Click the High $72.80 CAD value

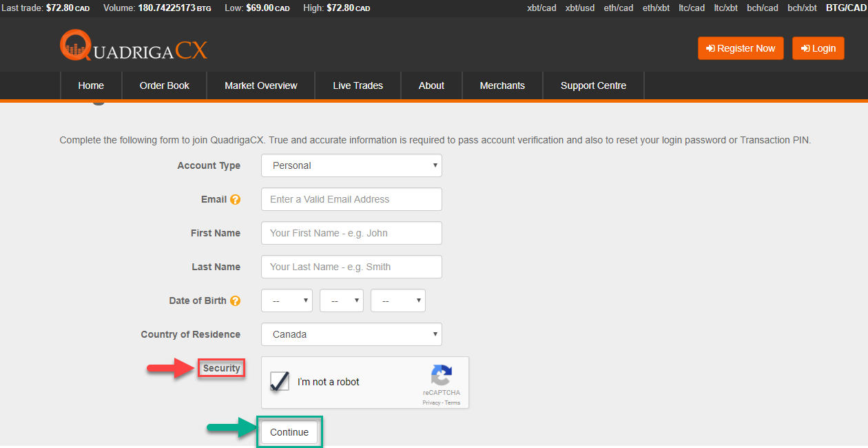pyautogui.click(x=349, y=8)
